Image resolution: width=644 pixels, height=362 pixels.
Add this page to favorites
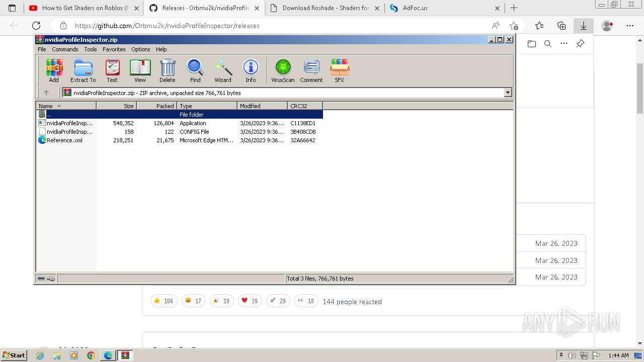pyautogui.click(x=514, y=26)
